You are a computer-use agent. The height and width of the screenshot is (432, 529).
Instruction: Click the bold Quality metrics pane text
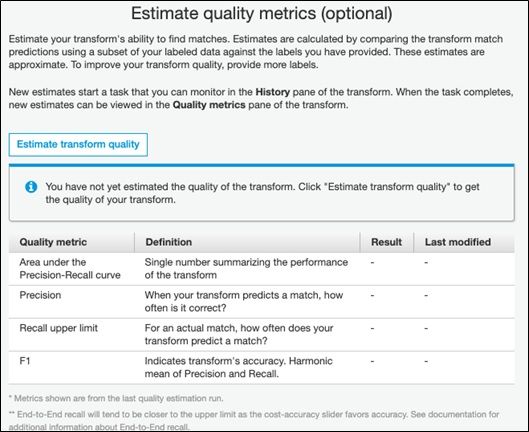(x=209, y=105)
